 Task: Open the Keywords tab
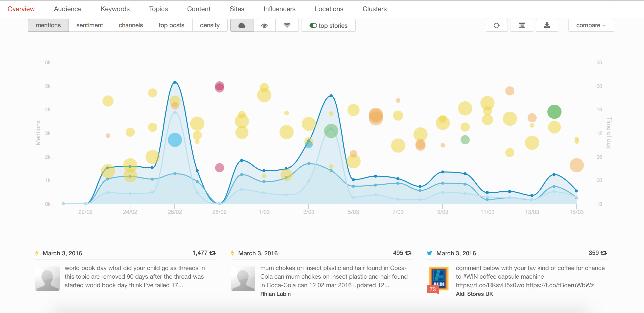(115, 9)
